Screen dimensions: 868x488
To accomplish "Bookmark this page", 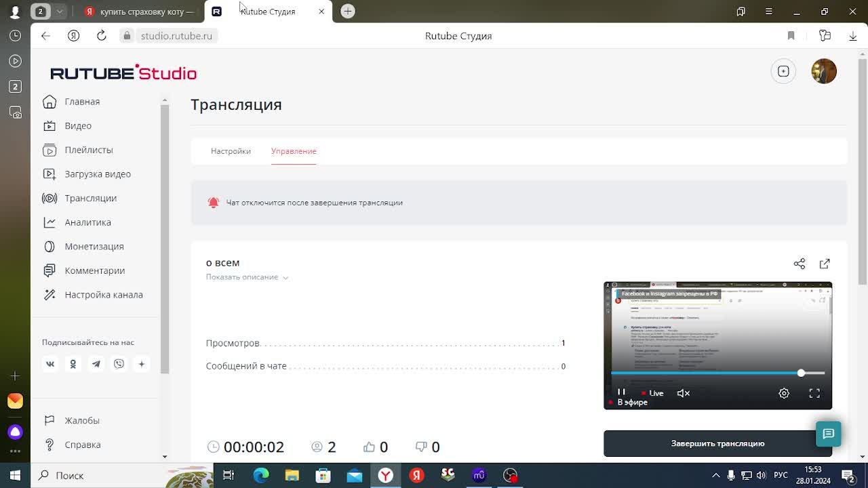I will 791,36.
